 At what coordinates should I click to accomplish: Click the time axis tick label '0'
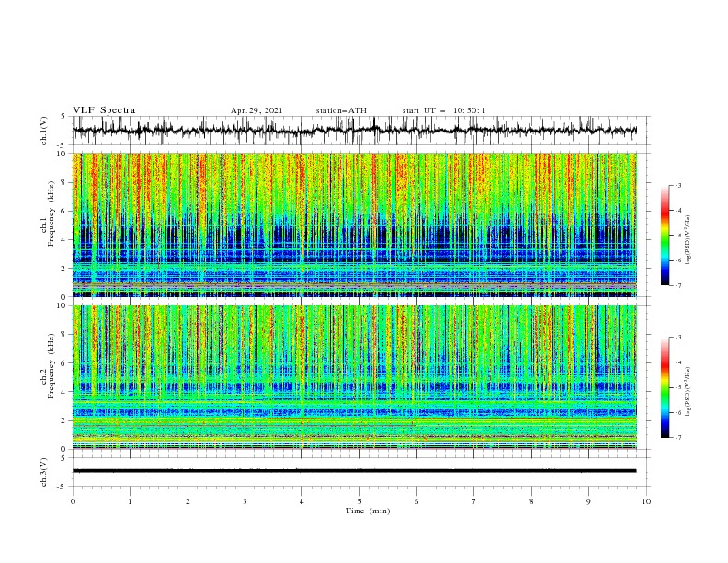[x=73, y=501]
